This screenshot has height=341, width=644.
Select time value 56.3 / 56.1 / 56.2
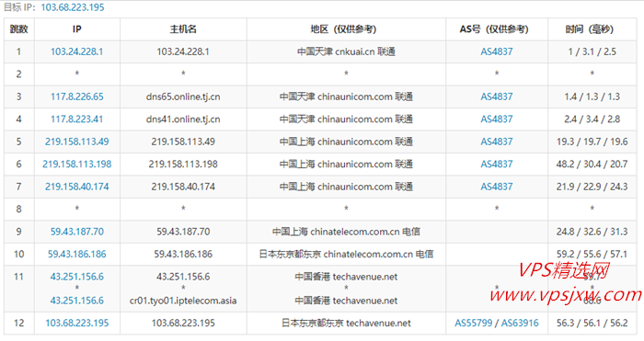tap(592, 324)
